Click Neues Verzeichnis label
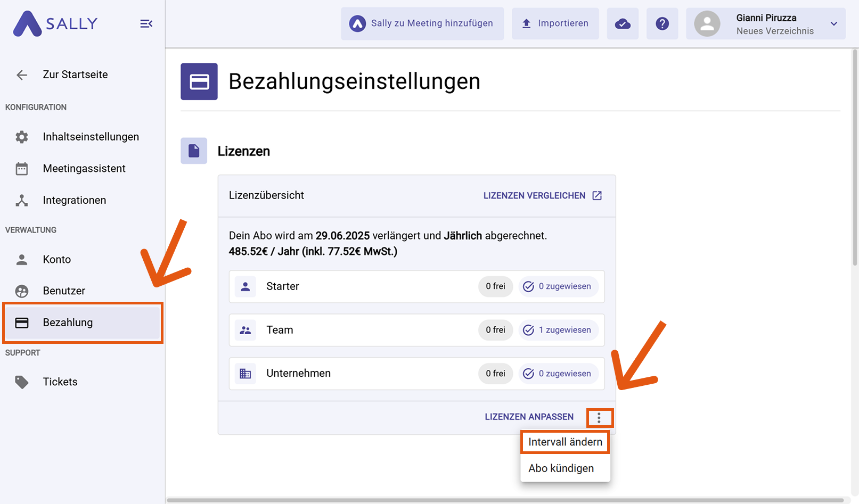 775,31
